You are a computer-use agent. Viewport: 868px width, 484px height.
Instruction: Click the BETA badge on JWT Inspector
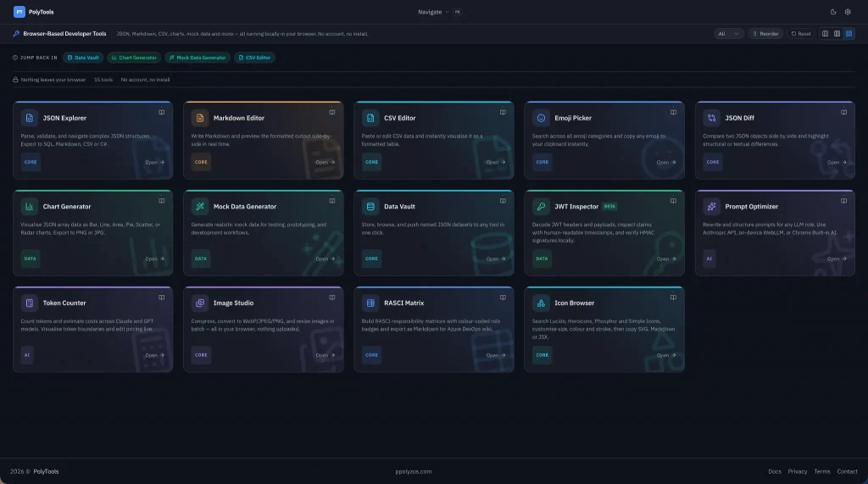[609, 207]
